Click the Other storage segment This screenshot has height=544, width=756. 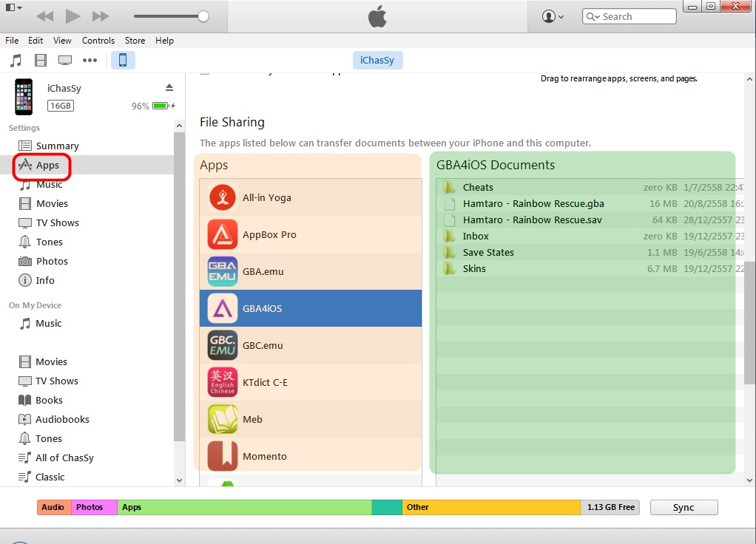(491, 507)
